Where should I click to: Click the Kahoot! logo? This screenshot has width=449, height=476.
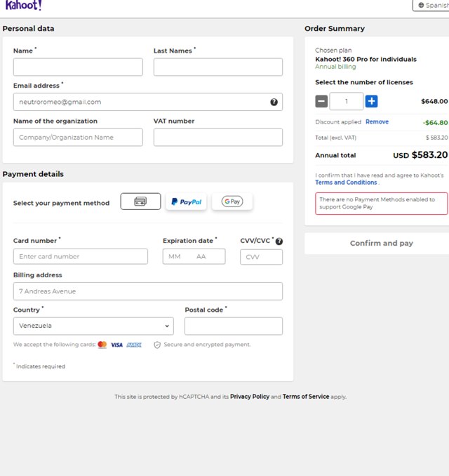click(24, 6)
